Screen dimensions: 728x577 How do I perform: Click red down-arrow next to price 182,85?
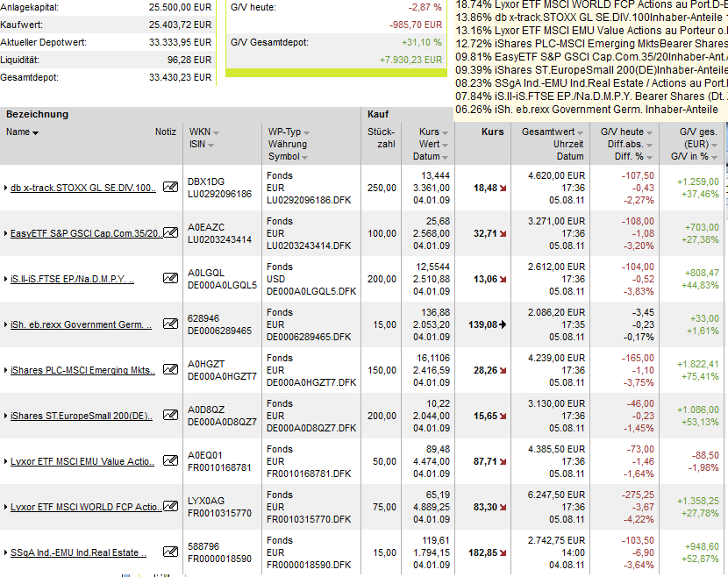point(503,552)
